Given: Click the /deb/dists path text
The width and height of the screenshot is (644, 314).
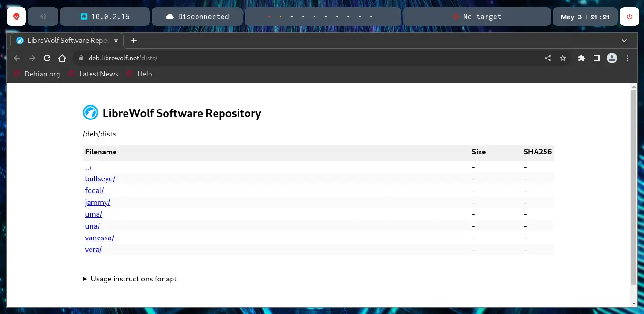Looking at the screenshot, I should (x=99, y=134).
